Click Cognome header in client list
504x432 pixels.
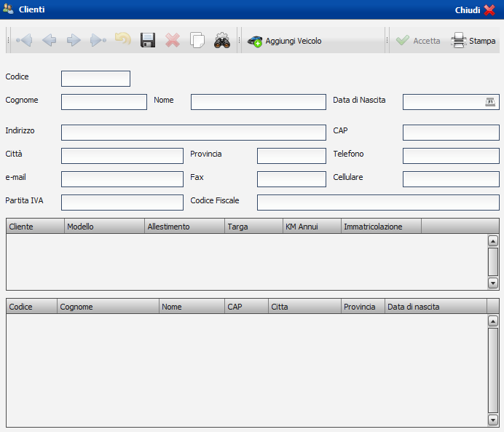109,306
